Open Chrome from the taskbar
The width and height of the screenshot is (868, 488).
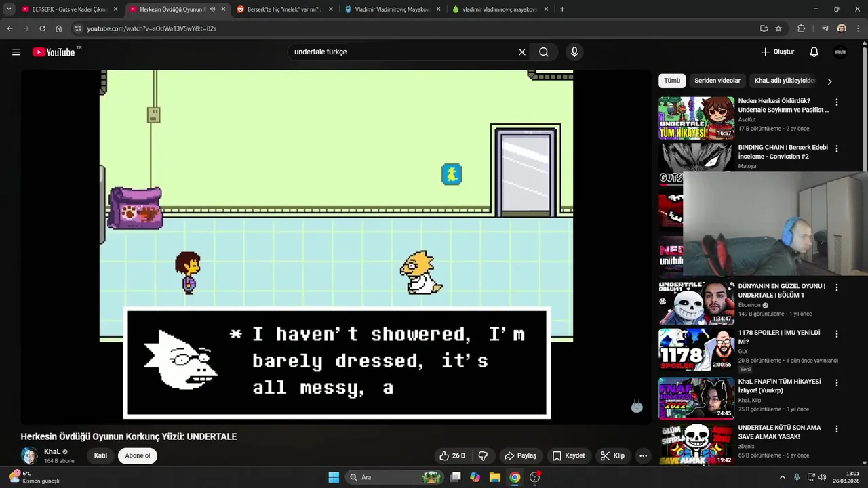pos(515,477)
